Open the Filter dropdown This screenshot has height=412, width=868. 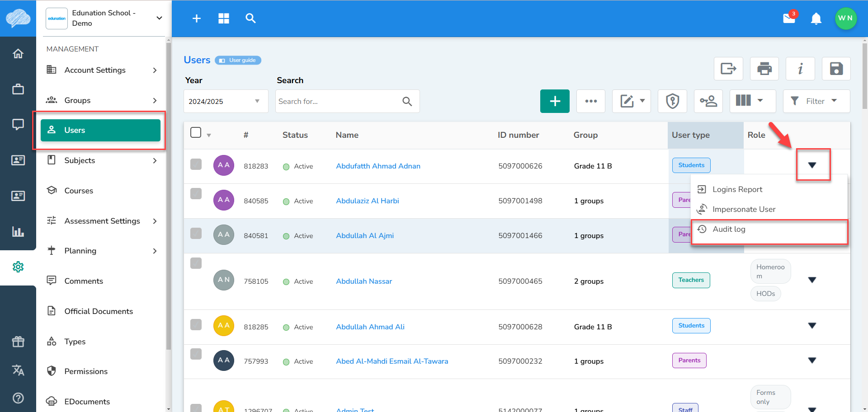[x=816, y=101]
